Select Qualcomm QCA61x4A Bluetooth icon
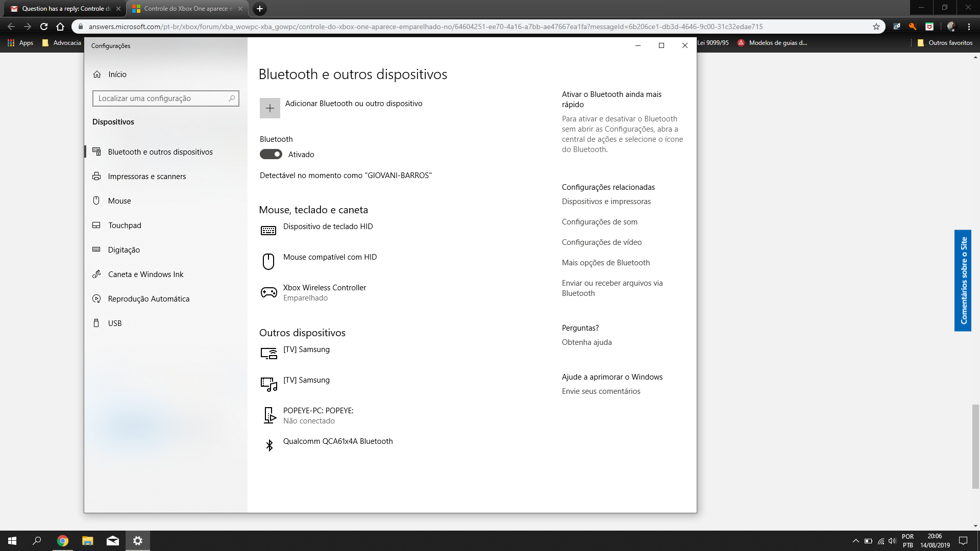The height and width of the screenshot is (551, 980). (x=269, y=445)
